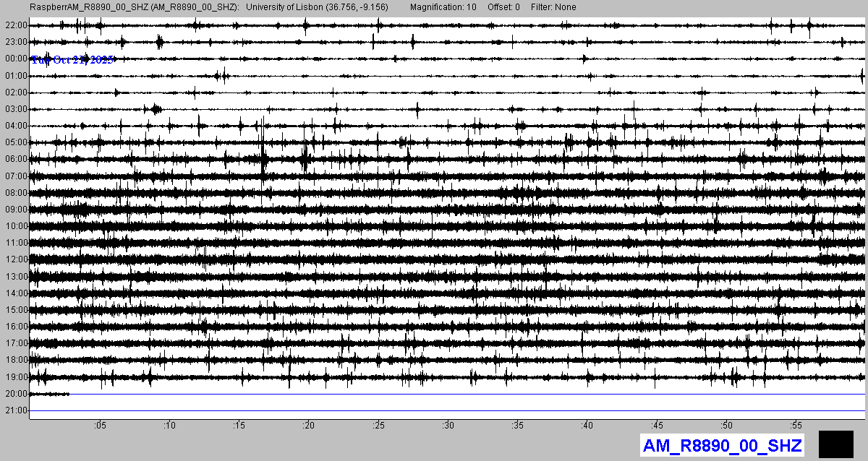The image size is (868, 461).
Task: Select the 03:00 hour row label
Action: coord(15,109)
